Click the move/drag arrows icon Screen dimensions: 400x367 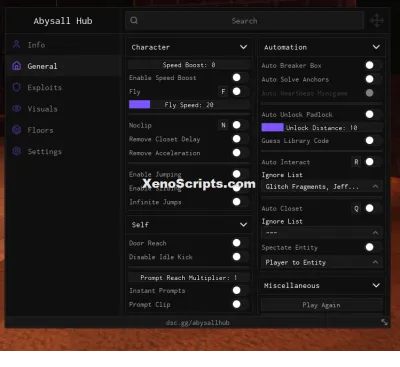pos(377,21)
